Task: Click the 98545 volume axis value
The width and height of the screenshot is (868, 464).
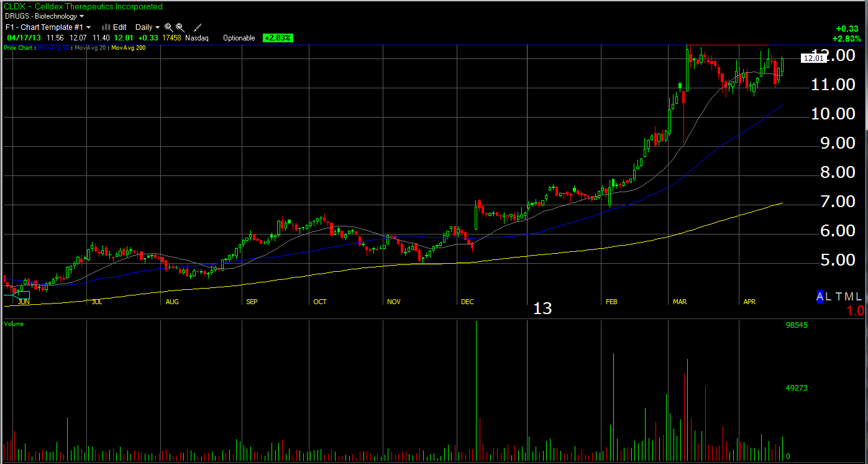Action: (797, 325)
